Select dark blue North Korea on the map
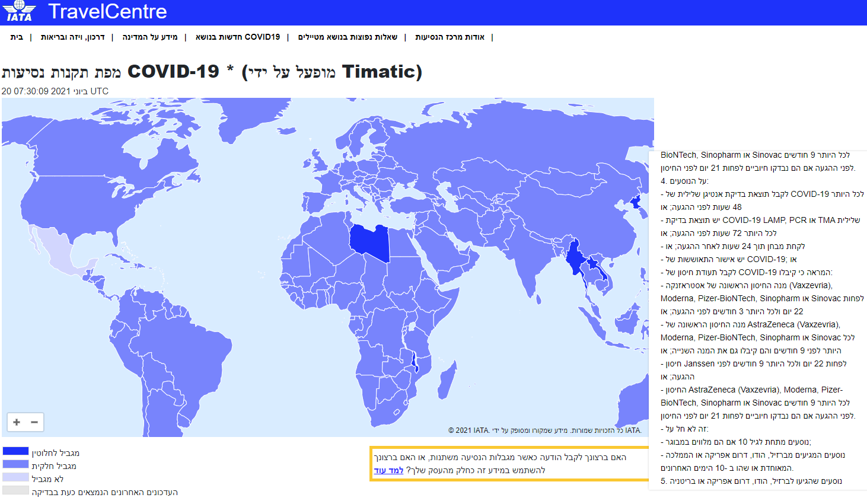 click(x=636, y=203)
